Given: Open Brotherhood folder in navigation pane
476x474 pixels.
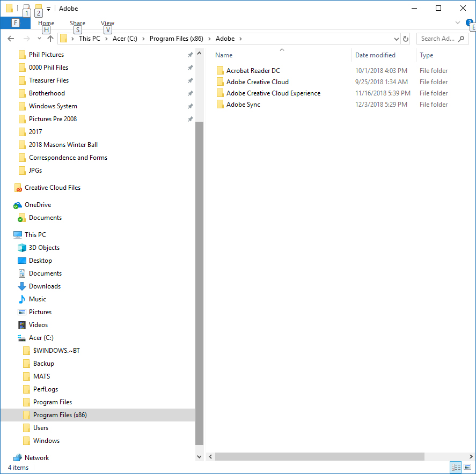Looking at the screenshot, I should 47,93.
